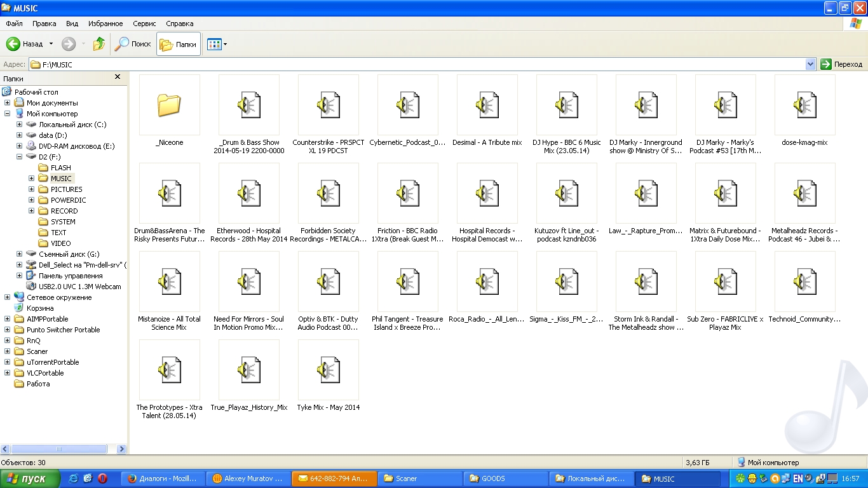Open the Вид menu
Screen dimensions: 868x488
tap(72, 24)
